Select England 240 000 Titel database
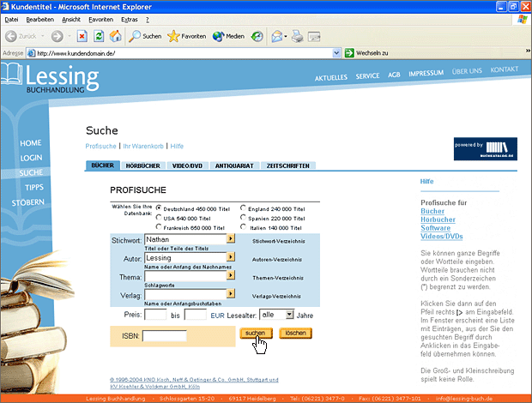The width and height of the screenshot is (532, 403). click(x=243, y=208)
